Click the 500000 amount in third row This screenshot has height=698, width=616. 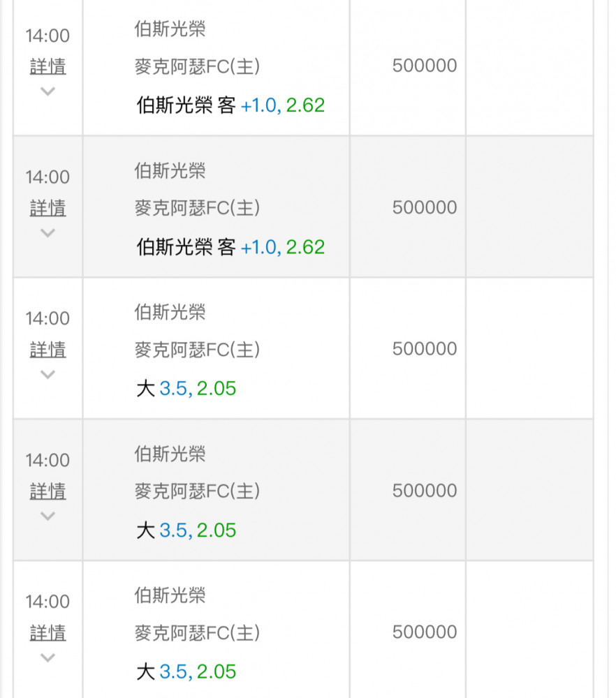pos(425,349)
